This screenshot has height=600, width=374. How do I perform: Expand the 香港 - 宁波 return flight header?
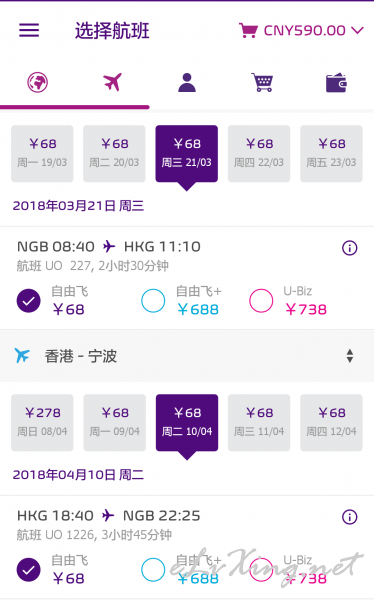pos(187,356)
